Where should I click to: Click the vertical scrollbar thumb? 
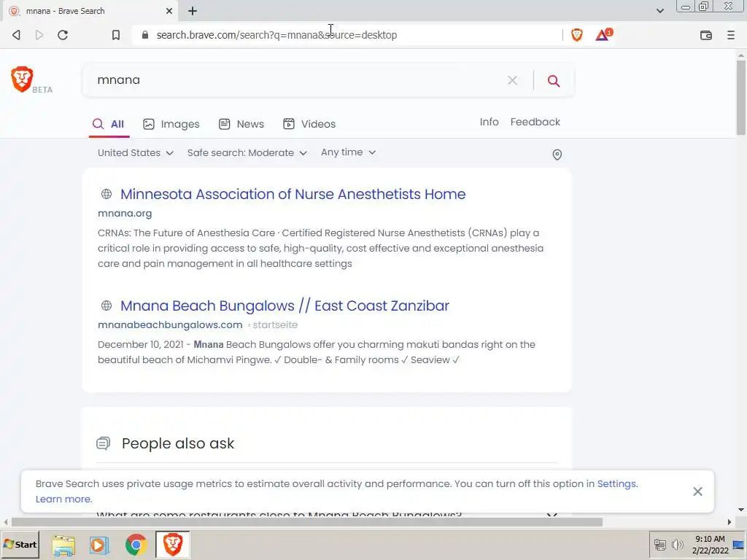[741, 98]
